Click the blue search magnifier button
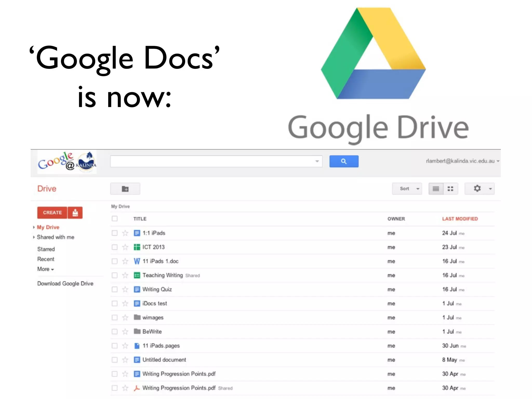Viewport: 532px width, 399px height. (344, 161)
